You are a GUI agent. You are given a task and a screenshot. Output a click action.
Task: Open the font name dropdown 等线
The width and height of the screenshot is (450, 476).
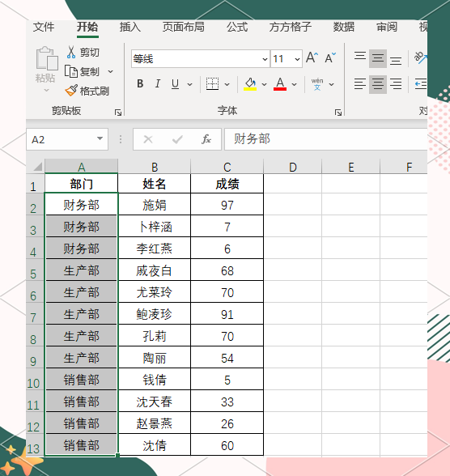click(x=265, y=59)
